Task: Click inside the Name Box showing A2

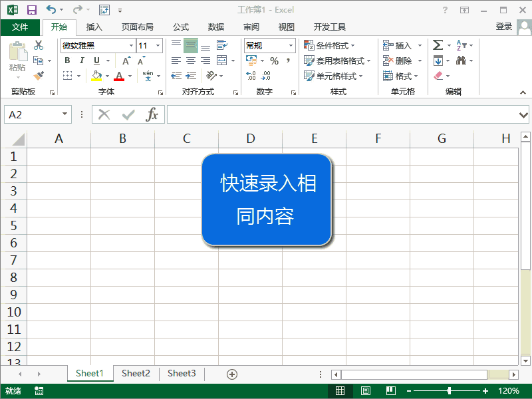Action: tap(33, 114)
